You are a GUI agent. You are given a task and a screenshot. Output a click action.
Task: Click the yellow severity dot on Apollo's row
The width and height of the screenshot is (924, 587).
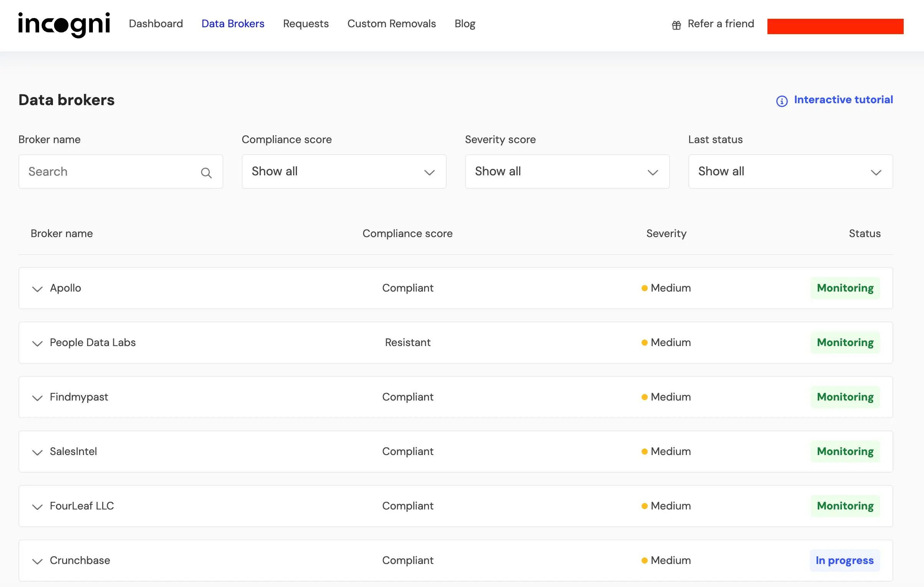(644, 288)
